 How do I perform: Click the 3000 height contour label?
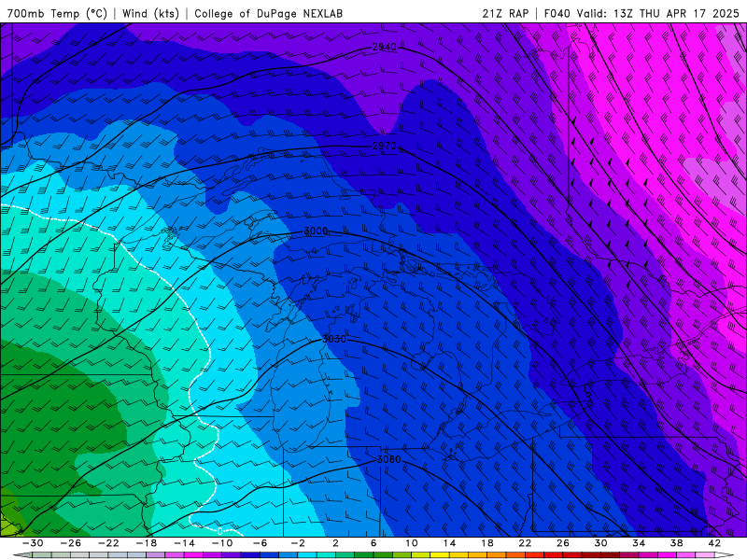[x=316, y=231]
